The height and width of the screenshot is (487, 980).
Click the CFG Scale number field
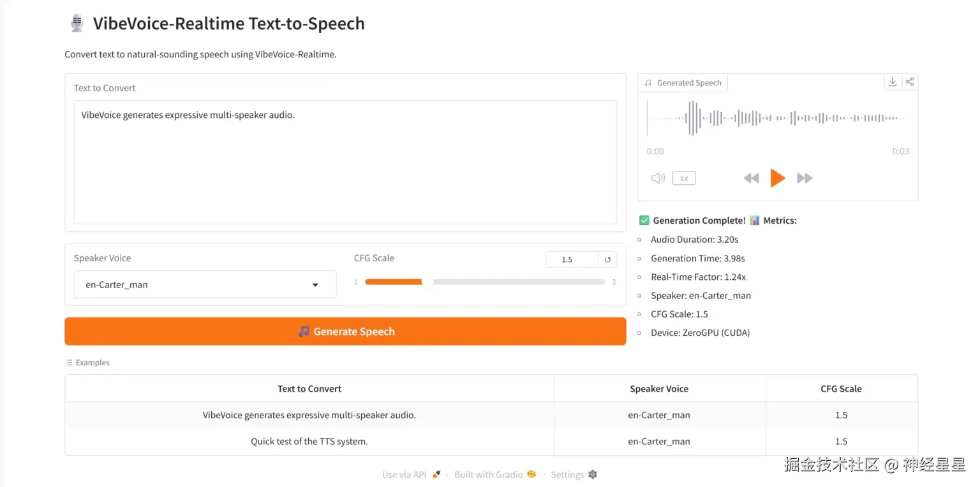pyautogui.click(x=572, y=259)
